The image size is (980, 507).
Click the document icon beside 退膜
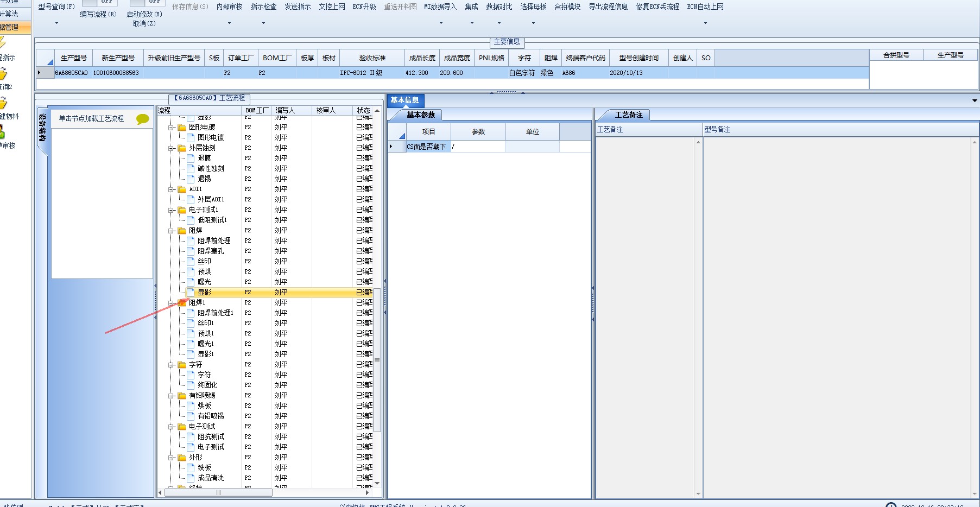pos(191,158)
